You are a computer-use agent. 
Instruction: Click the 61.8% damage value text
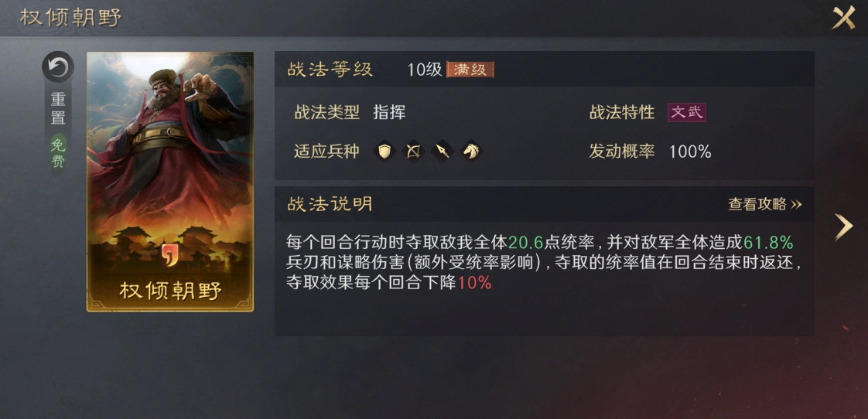coord(768,243)
